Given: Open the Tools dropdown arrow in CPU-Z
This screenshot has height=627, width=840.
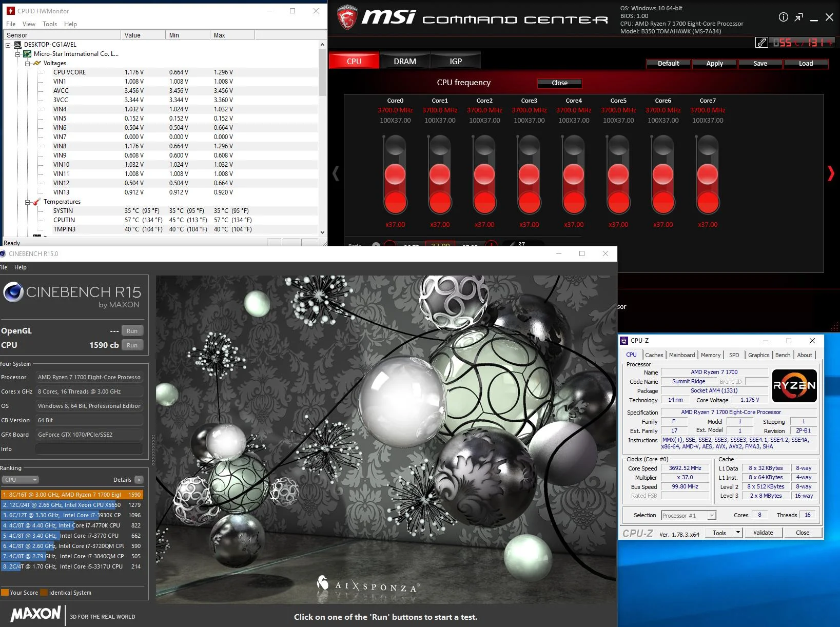Looking at the screenshot, I should click(x=738, y=533).
